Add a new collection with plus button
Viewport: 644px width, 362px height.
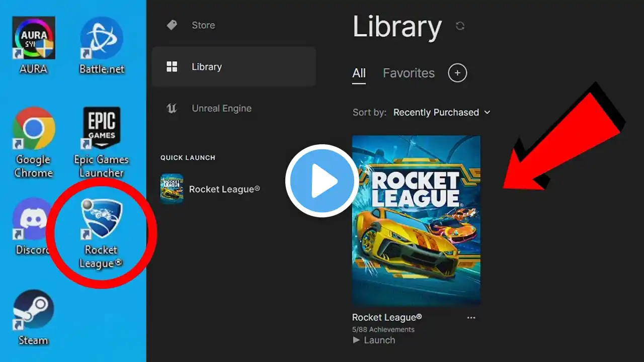click(x=457, y=73)
